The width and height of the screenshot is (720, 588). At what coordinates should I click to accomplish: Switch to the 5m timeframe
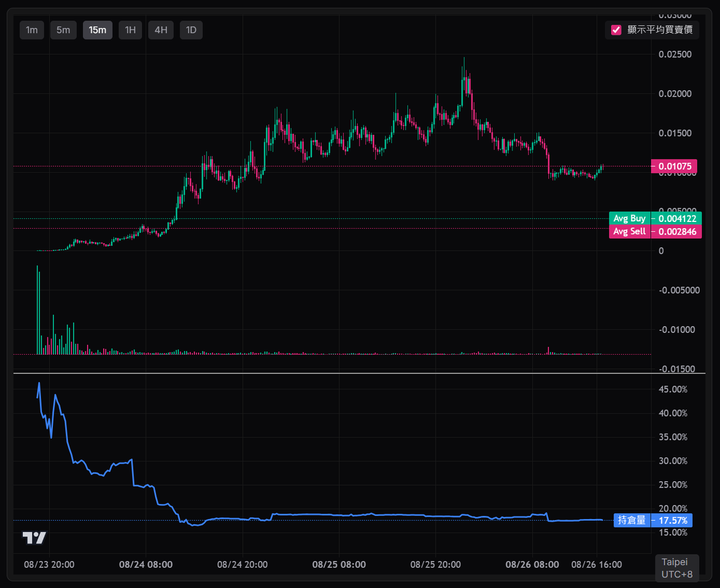64,30
